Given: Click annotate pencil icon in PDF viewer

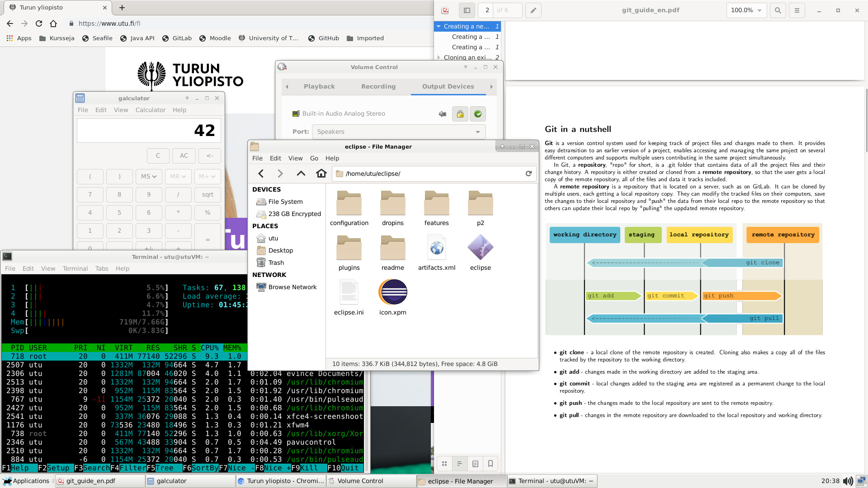Looking at the screenshot, I should [533, 10].
